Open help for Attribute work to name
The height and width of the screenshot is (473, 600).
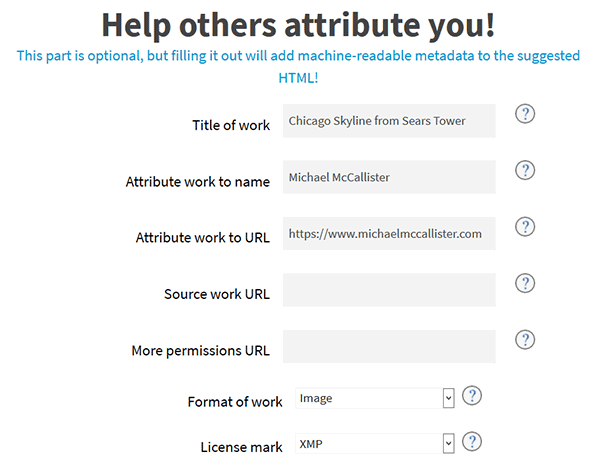(x=525, y=171)
